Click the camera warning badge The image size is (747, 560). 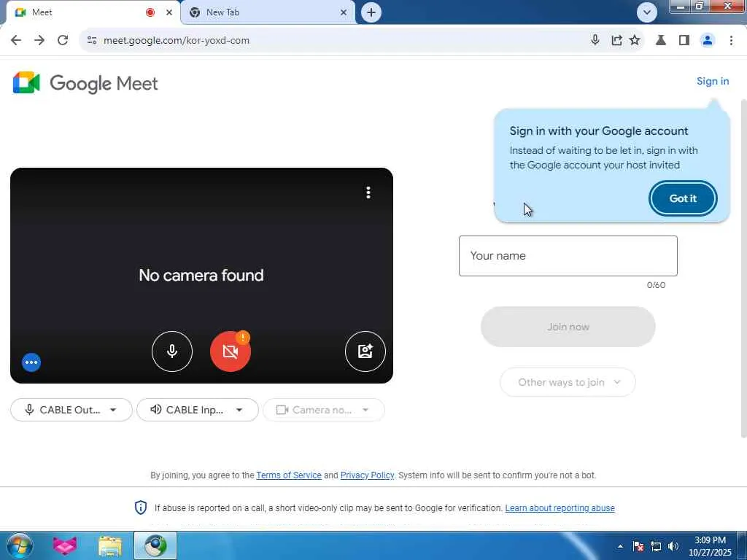243,338
